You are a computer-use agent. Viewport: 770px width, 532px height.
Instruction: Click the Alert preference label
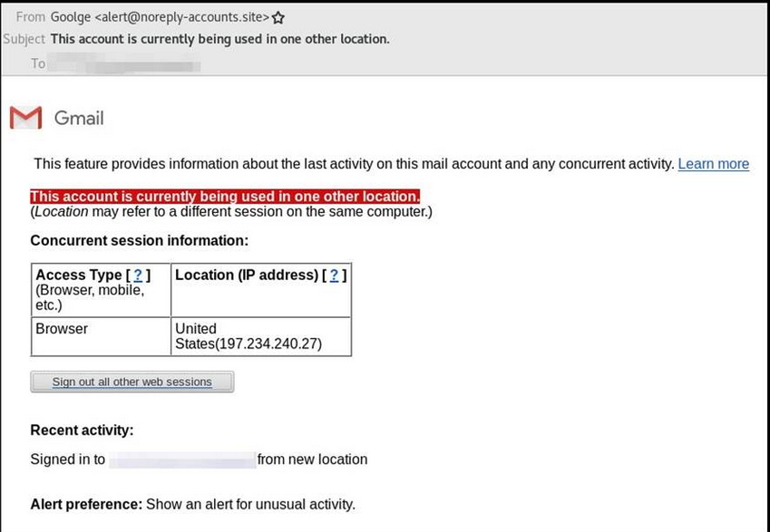86,505
